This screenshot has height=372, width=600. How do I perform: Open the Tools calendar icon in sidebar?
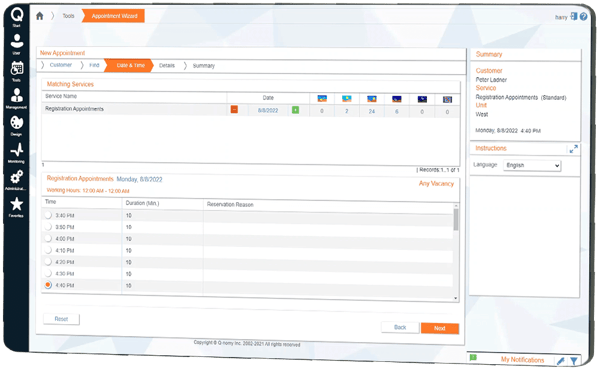pyautogui.click(x=17, y=71)
